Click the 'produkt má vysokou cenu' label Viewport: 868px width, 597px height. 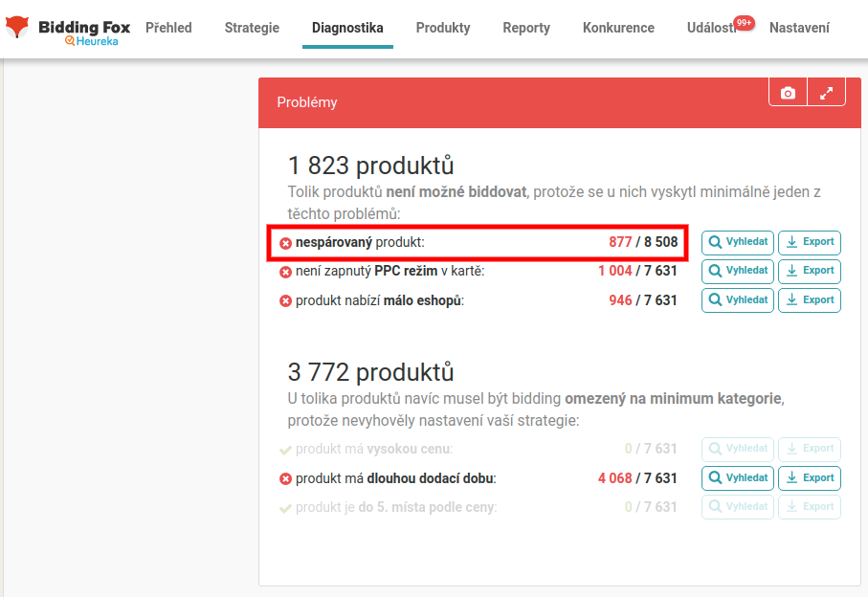pyautogui.click(x=374, y=449)
